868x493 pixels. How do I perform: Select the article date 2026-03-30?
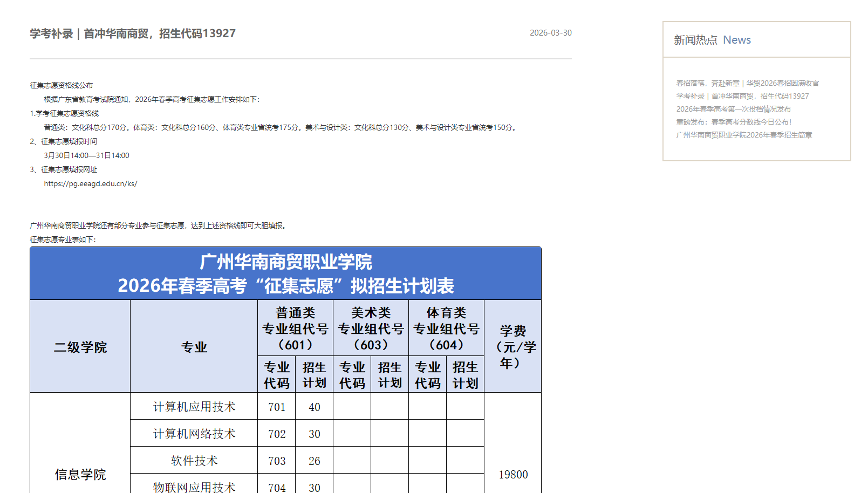pyautogui.click(x=551, y=33)
